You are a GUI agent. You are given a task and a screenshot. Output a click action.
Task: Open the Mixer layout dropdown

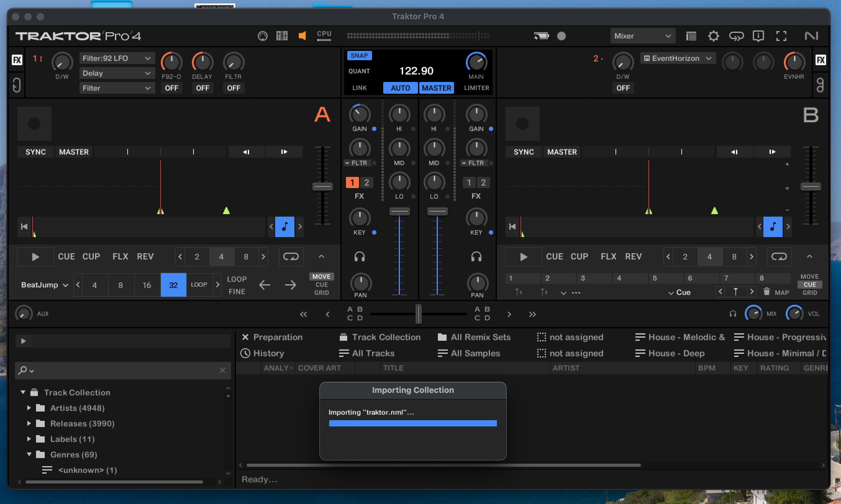tap(642, 36)
